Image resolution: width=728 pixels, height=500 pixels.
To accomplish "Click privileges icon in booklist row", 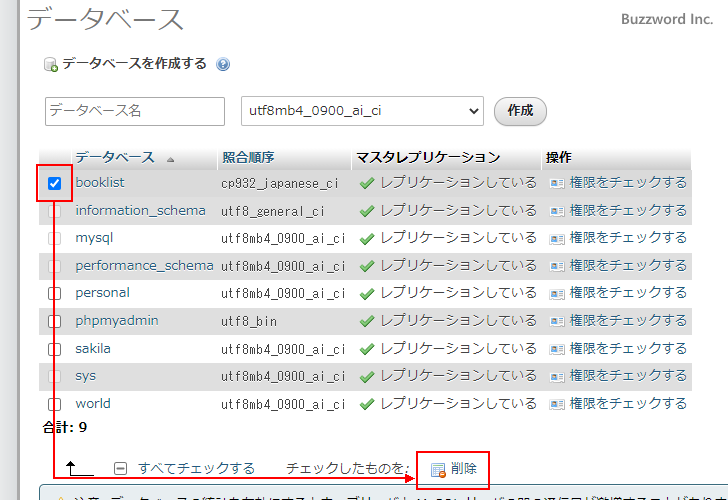I will pyautogui.click(x=557, y=183).
